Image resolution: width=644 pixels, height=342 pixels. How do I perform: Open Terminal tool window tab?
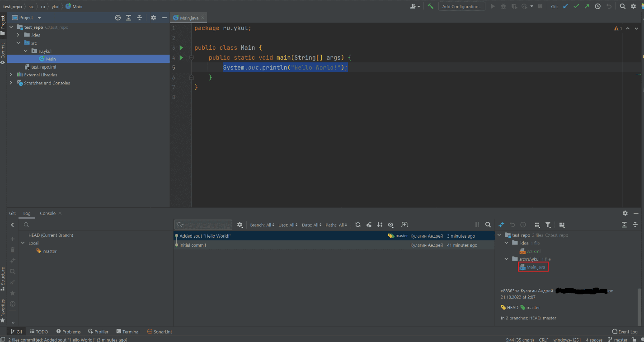(x=128, y=332)
